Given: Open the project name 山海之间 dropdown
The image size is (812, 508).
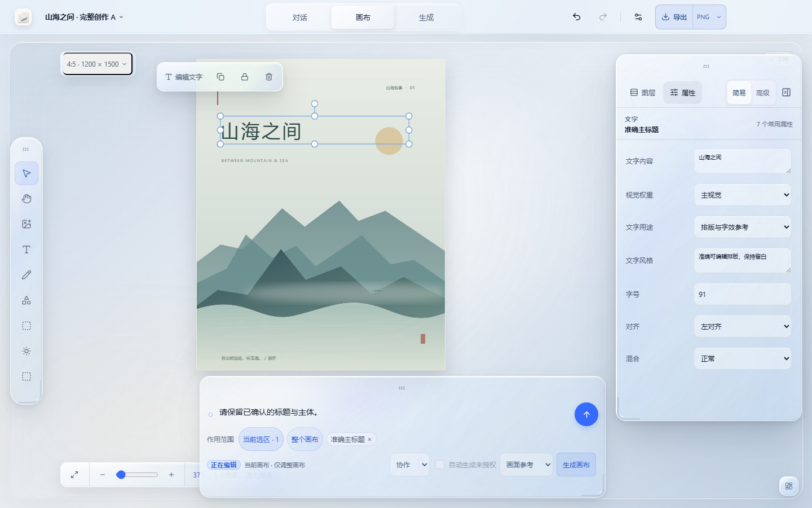Looking at the screenshot, I should pos(84,17).
